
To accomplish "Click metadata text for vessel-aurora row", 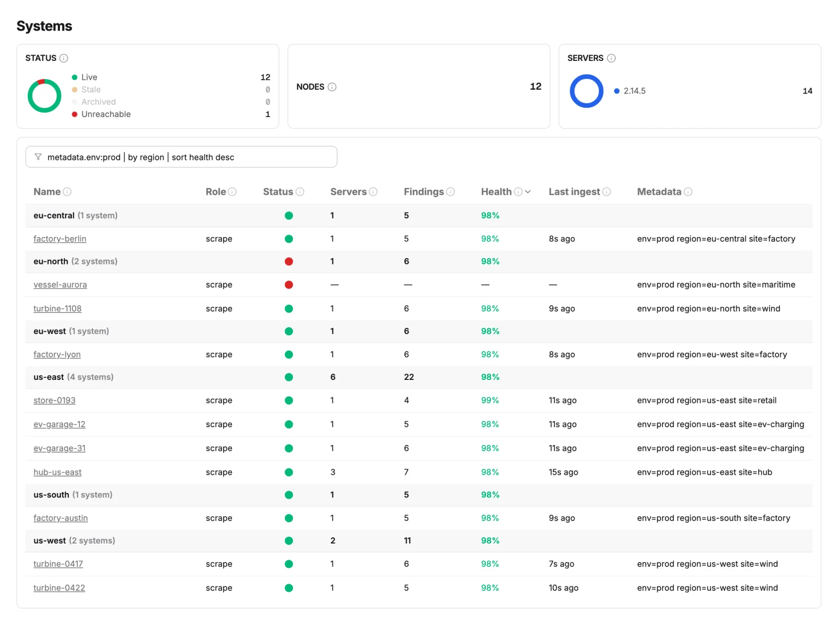I will pos(716,285).
